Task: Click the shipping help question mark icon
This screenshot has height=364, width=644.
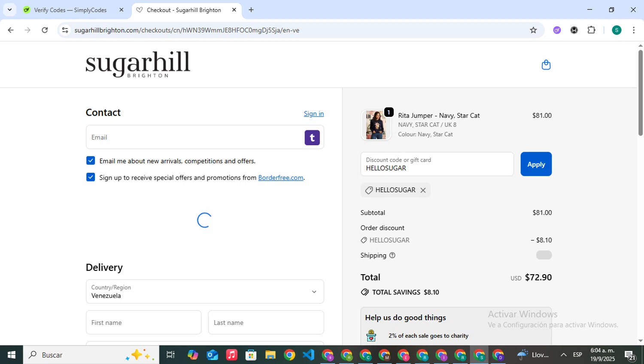Action: [392, 255]
